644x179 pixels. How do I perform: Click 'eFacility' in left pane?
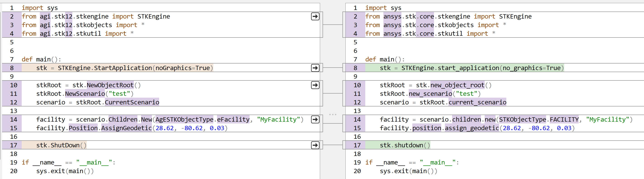(x=233, y=120)
